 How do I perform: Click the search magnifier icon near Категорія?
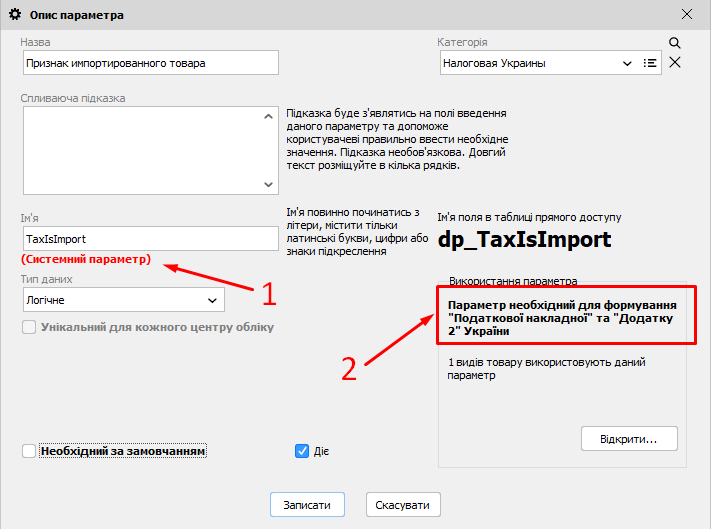[675, 43]
